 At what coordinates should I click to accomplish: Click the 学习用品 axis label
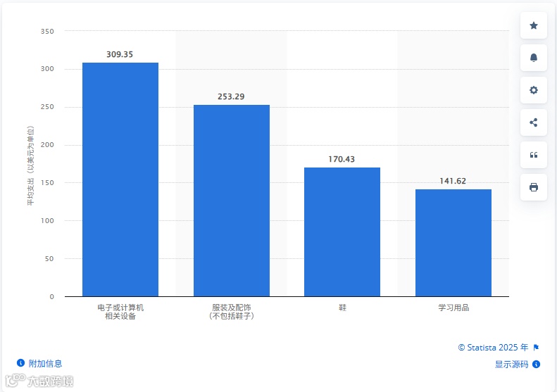tap(453, 308)
